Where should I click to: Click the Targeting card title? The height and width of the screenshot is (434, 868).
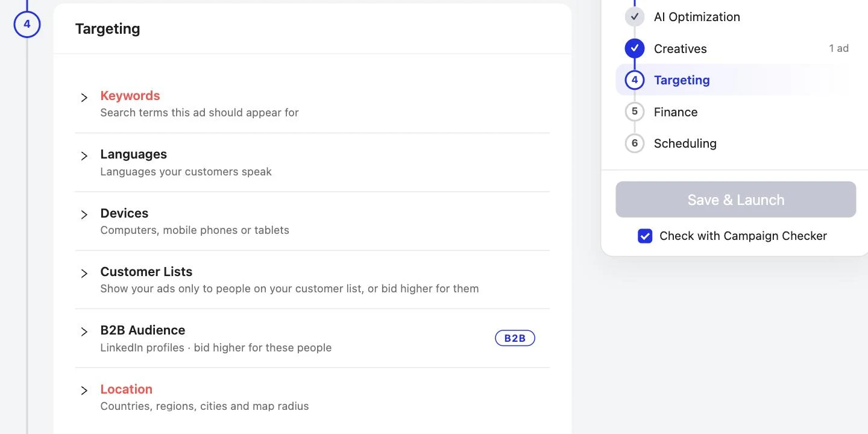point(108,29)
